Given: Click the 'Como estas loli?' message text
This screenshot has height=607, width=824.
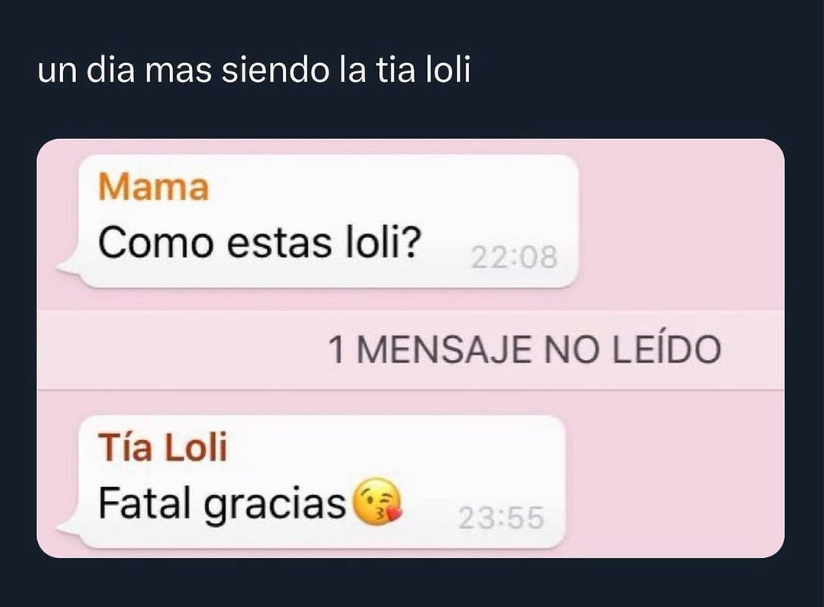Looking at the screenshot, I should pos(260,242).
